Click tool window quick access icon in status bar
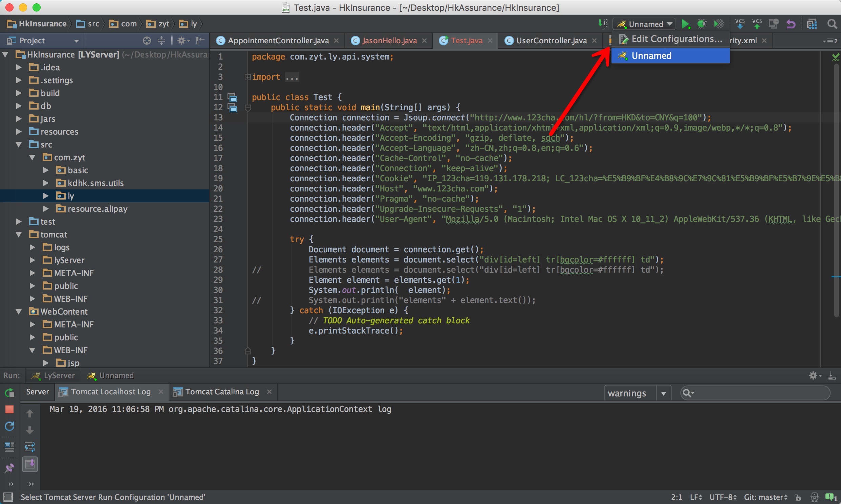The height and width of the screenshot is (504, 841). coord(8,497)
